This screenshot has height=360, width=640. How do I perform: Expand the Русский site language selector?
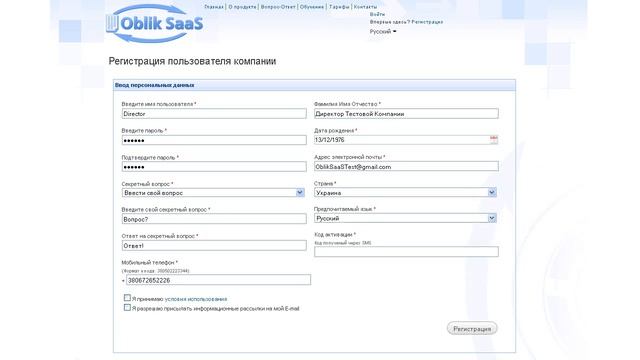click(383, 31)
